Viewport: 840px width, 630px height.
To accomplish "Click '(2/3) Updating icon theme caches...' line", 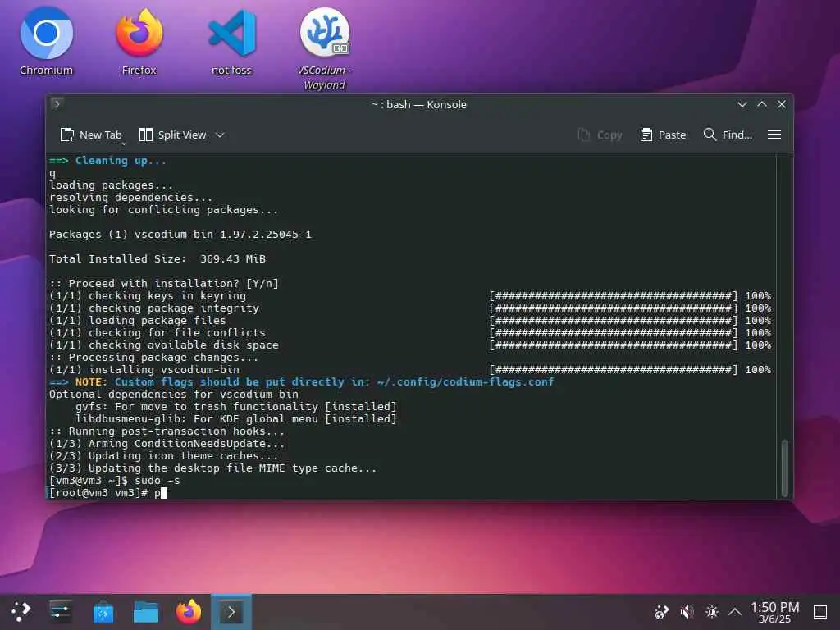I will pyautogui.click(x=164, y=456).
